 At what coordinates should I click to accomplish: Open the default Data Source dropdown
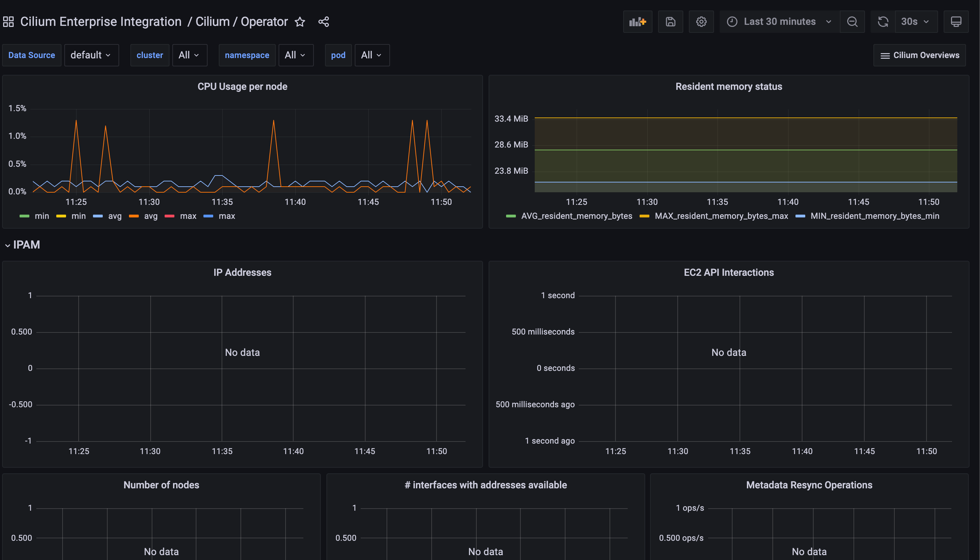point(92,55)
